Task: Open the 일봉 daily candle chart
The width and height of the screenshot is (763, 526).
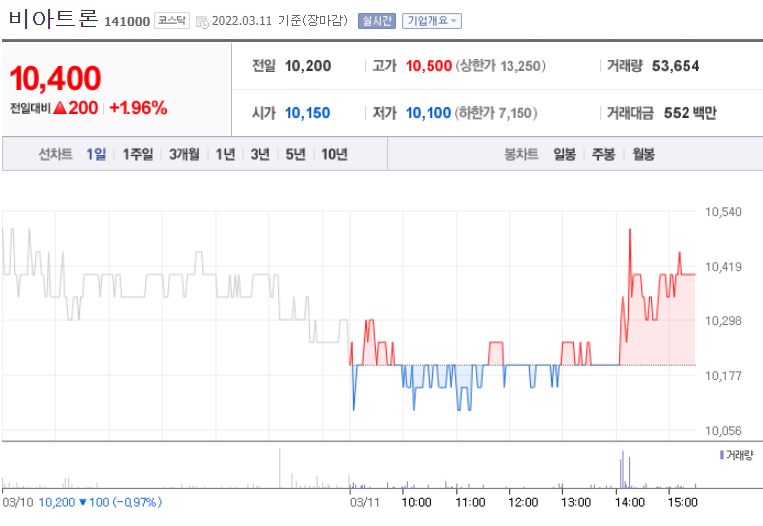Action: [564, 154]
